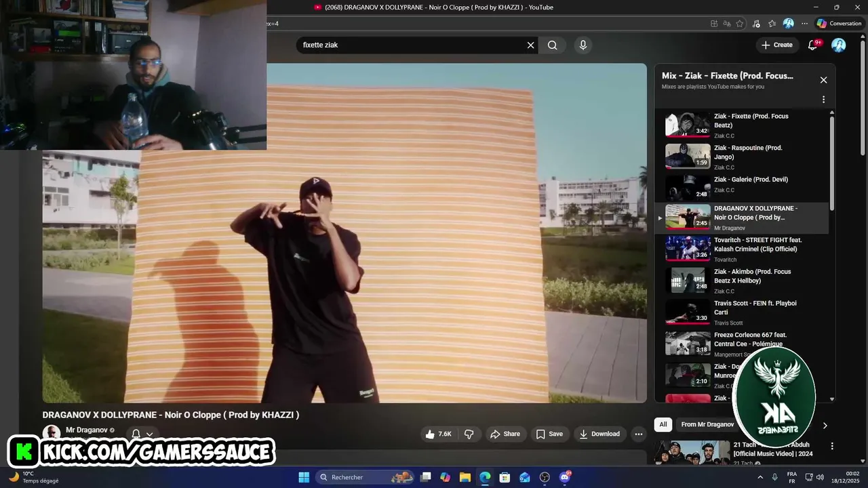Download the video

tap(599, 434)
